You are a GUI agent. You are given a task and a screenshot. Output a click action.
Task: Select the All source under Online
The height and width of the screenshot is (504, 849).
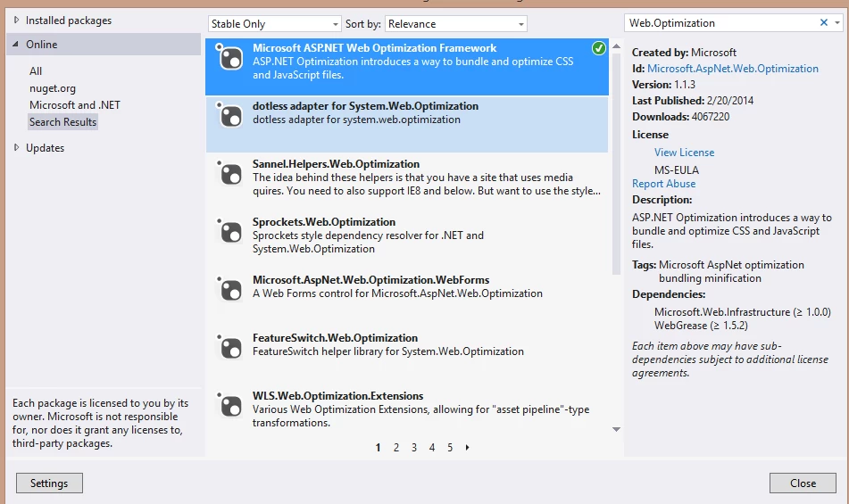pos(36,70)
